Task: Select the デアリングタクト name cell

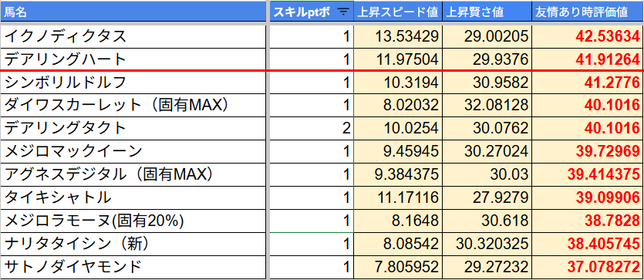Action: coord(133,129)
